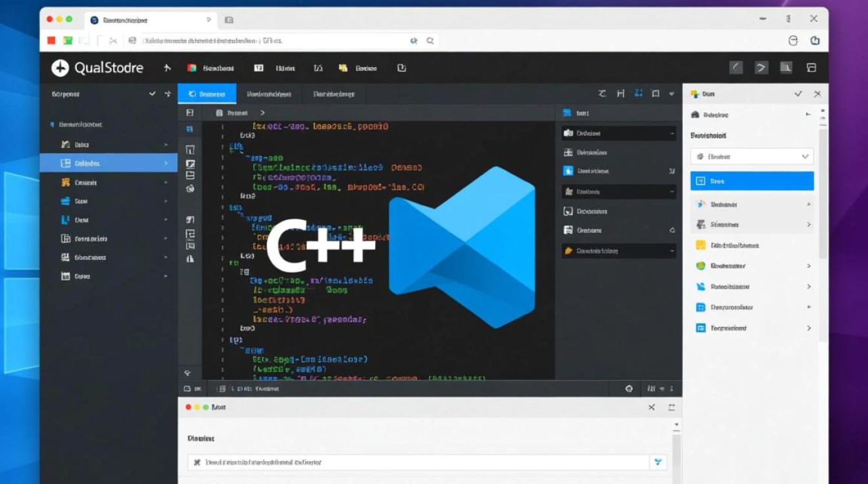Click the orange icon in the left sidebar list

pos(65,183)
